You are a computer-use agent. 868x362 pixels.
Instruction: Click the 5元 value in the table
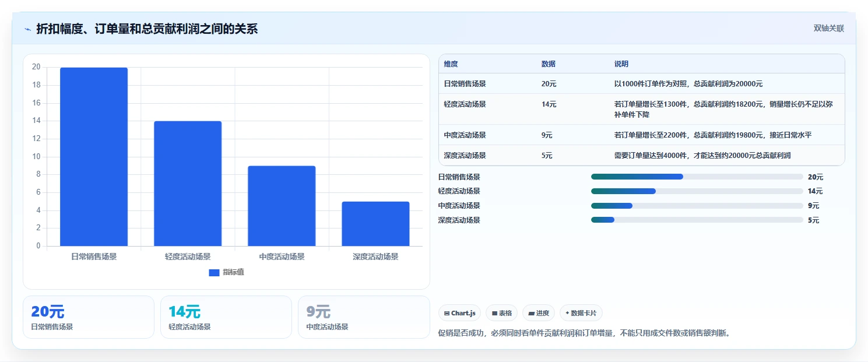(x=547, y=156)
